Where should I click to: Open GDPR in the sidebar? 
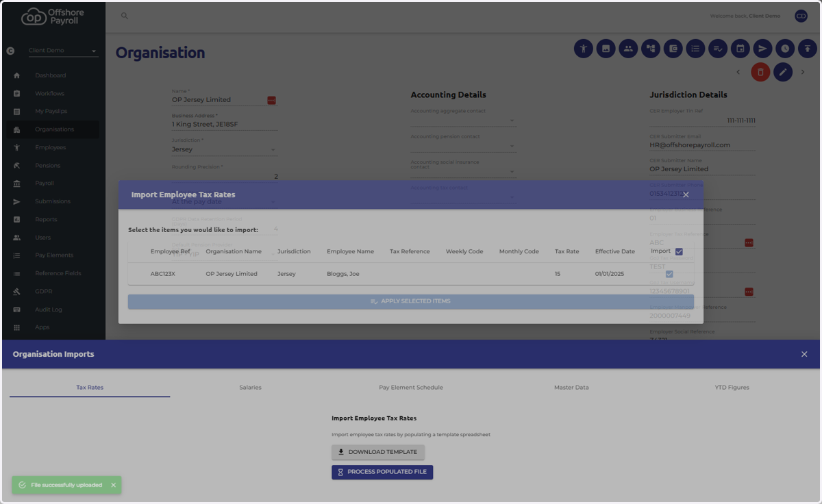(x=53, y=292)
